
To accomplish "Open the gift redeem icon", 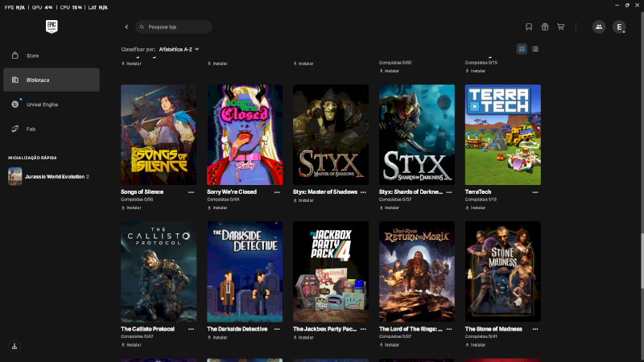I will (x=545, y=27).
